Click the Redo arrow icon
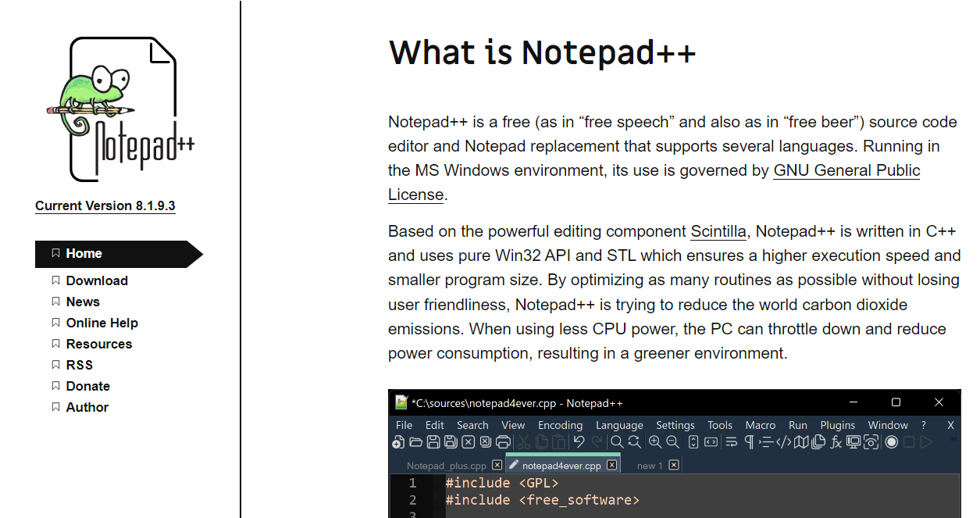980x518 pixels. 597,442
